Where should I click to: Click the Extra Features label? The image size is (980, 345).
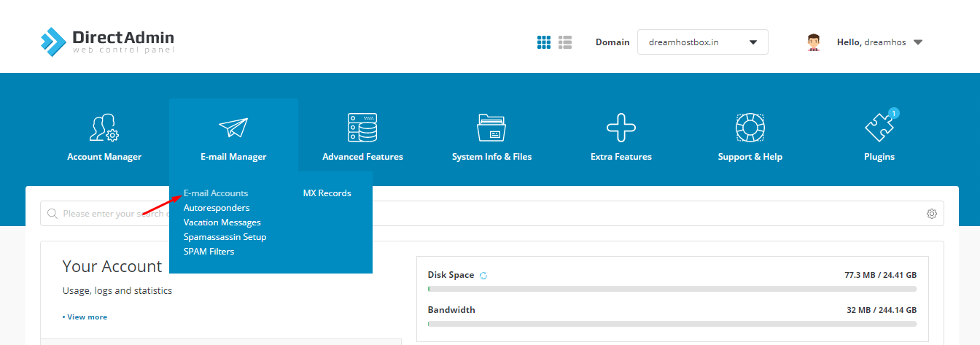[x=621, y=157]
